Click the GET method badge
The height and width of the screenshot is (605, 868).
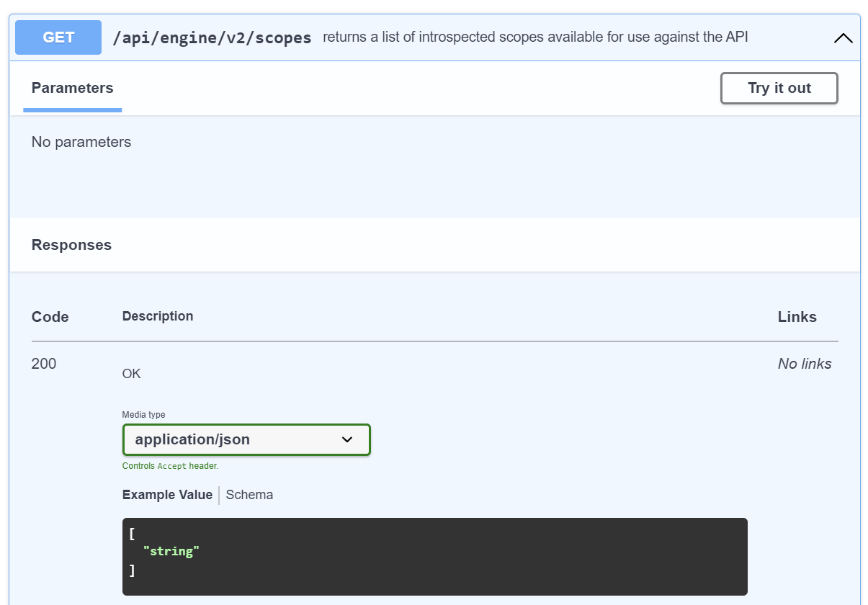(58, 37)
